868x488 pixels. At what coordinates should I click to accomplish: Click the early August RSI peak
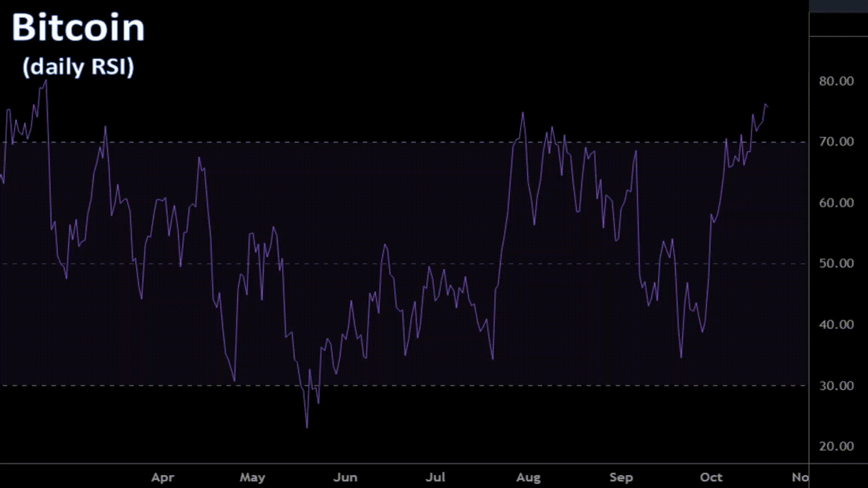(523, 113)
